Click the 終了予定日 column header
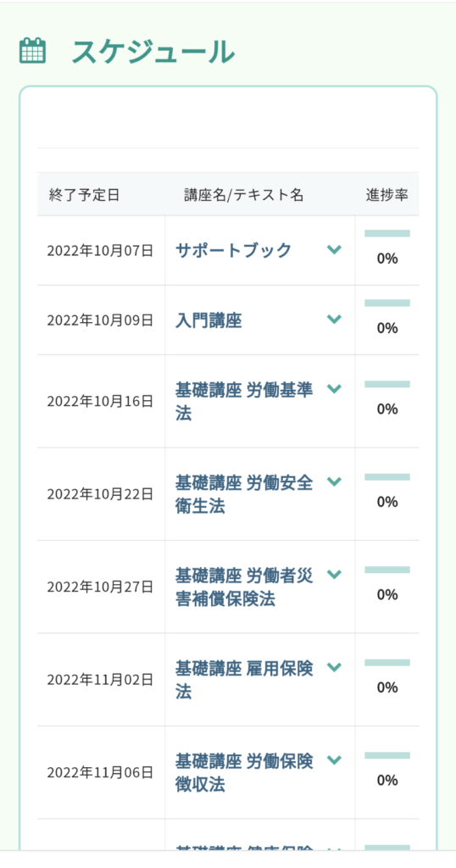Image resolution: width=456 pixels, height=868 pixels. 84,195
